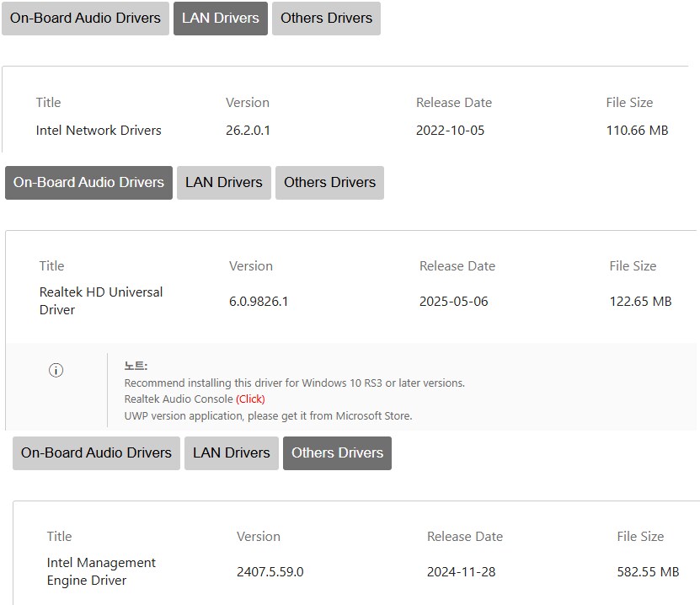700x605 pixels.
Task: Switch to On-Board Audio Drivers tab above Intel Network Drivers
Action: [x=85, y=19]
